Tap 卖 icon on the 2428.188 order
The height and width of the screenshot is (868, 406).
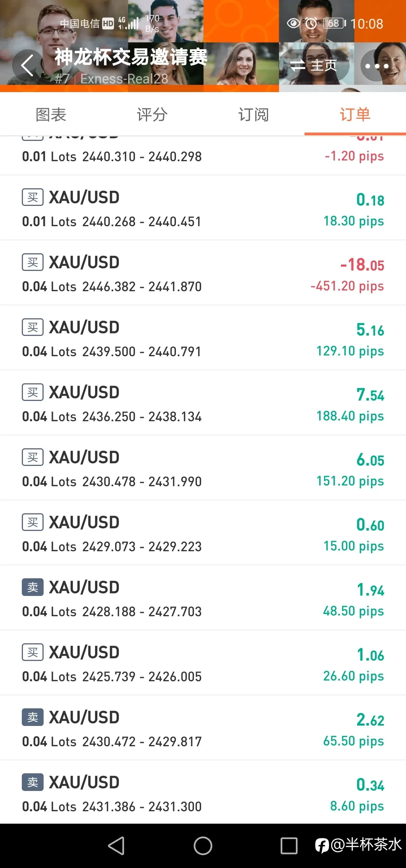tap(33, 587)
